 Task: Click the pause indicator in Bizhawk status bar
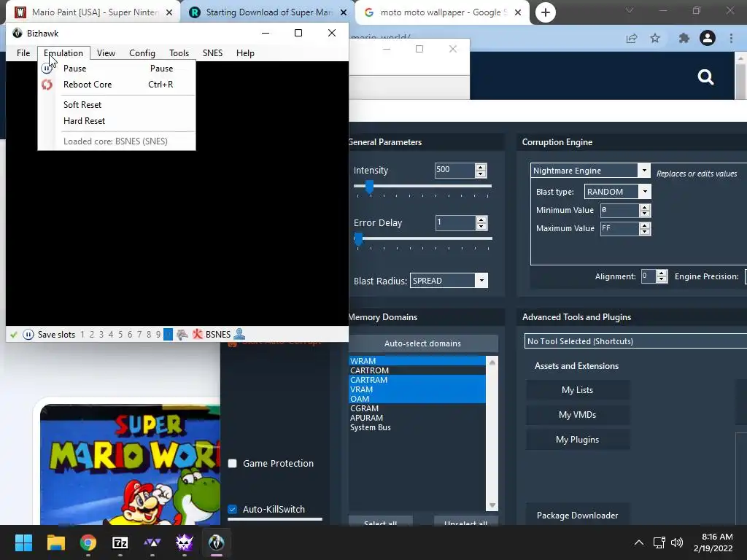pyautogui.click(x=28, y=335)
